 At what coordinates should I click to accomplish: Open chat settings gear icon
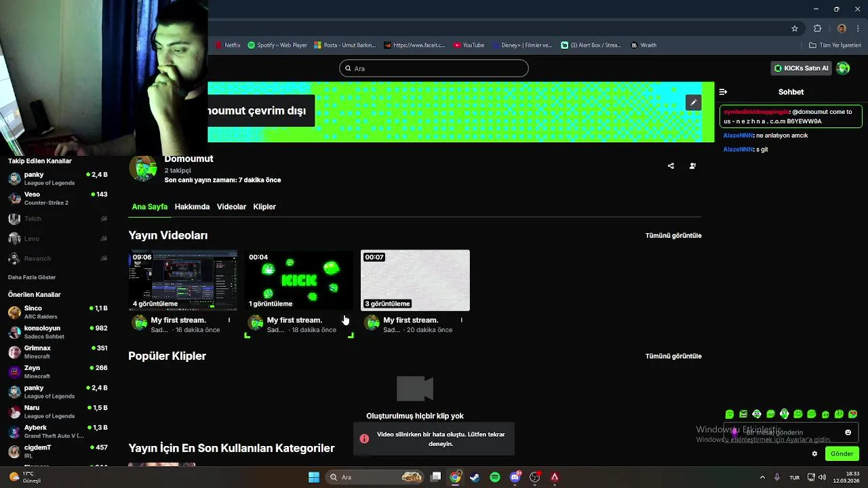coord(814,453)
